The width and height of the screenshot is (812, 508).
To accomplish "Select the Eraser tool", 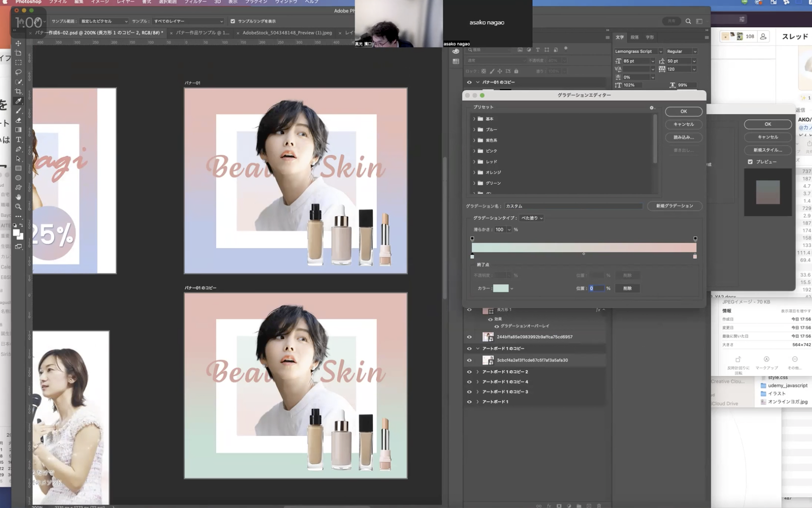I will click(x=19, y=120).
